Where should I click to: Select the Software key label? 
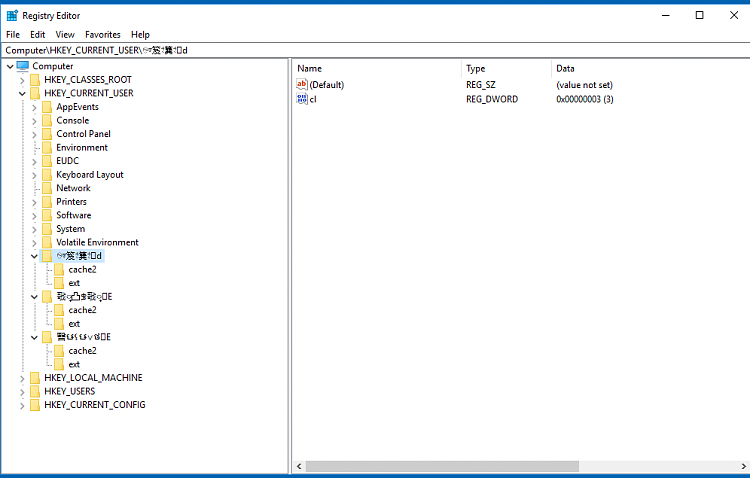pos(74,215)
